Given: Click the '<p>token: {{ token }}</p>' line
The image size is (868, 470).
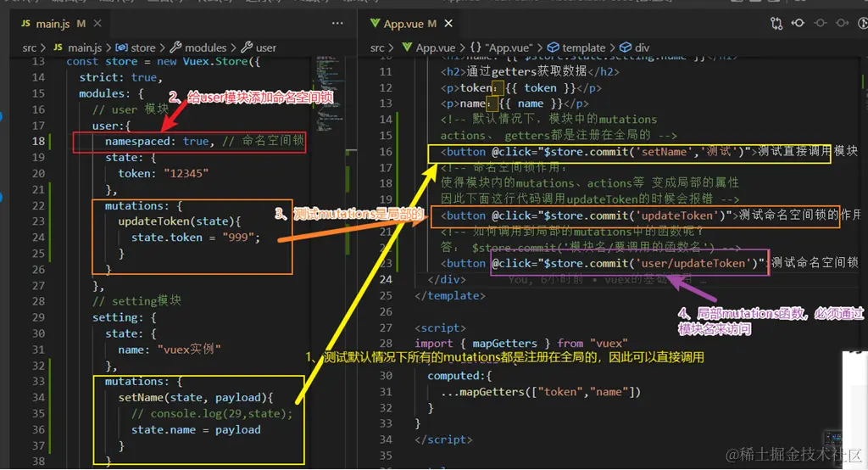Looking at the screenshot, I should [521, 88].
